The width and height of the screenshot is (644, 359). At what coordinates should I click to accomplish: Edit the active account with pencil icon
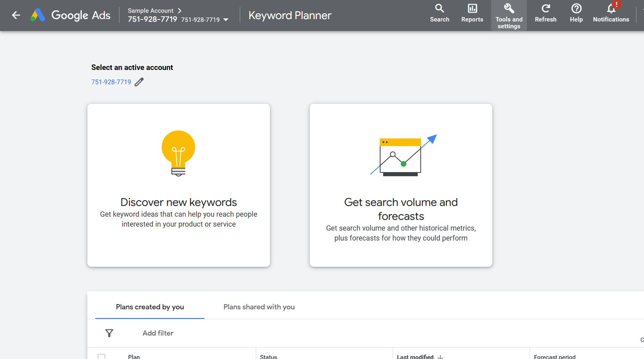pyautogui.click(x=139, y=82)
